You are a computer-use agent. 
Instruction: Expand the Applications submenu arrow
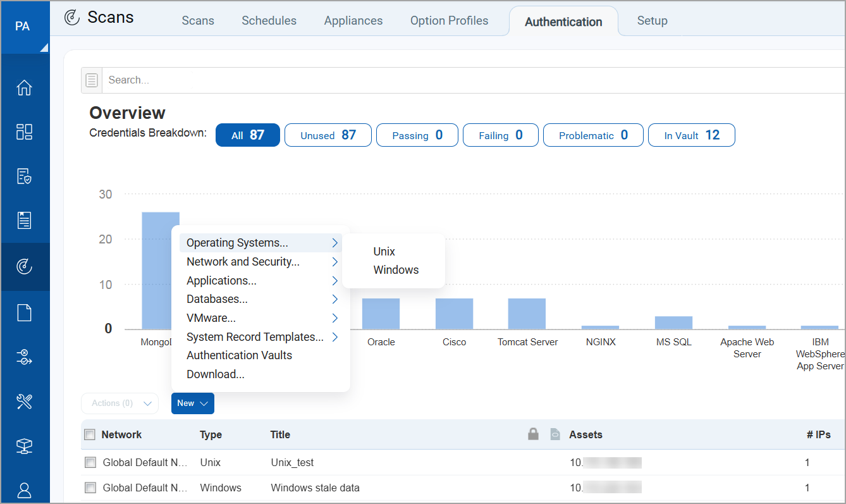335,281
